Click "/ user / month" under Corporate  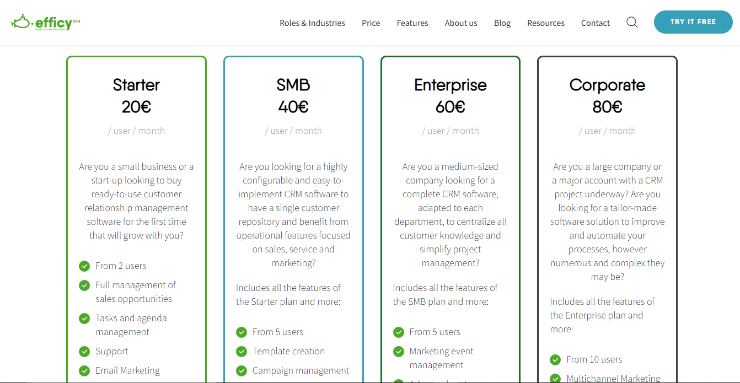[607, 131]
